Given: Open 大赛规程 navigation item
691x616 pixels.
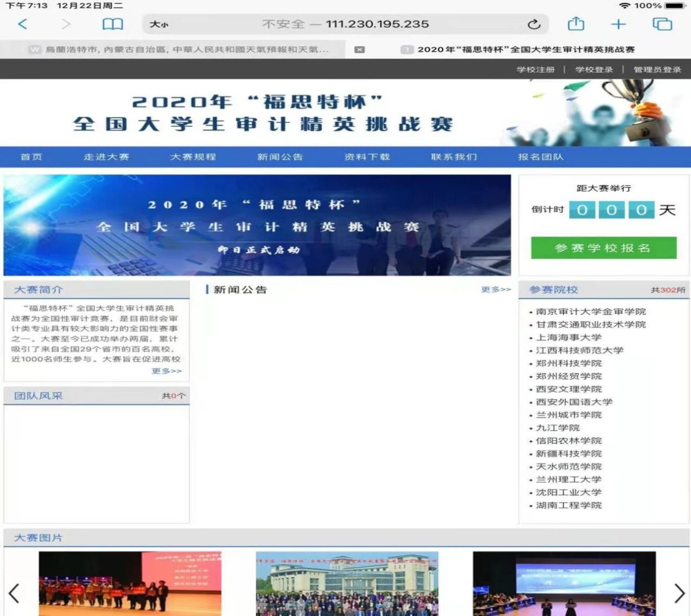Looking at the screenshot, I should pyautogui.click(x=193, y=157).
